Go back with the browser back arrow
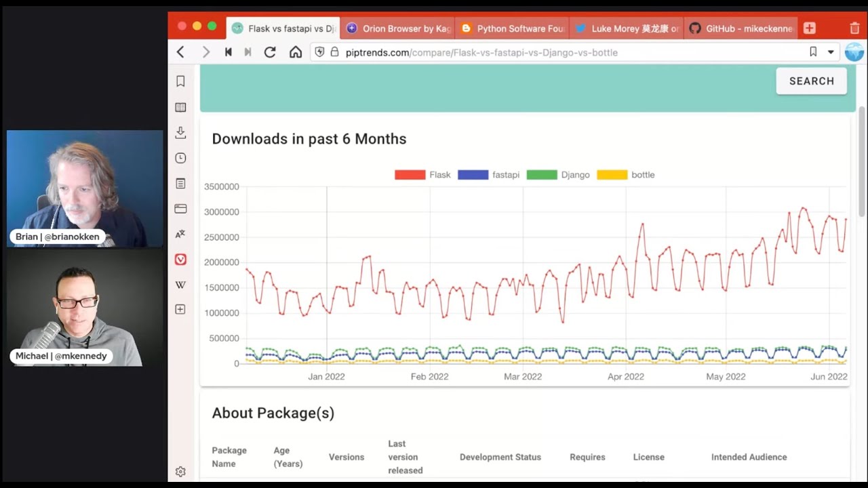868x488 pixels. (x=180, y=52)
